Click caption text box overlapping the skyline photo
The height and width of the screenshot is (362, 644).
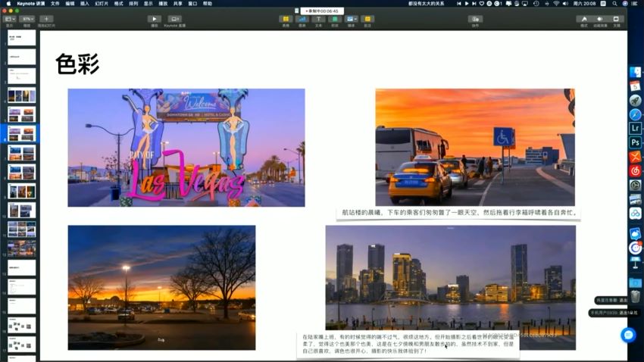point(408,344)
